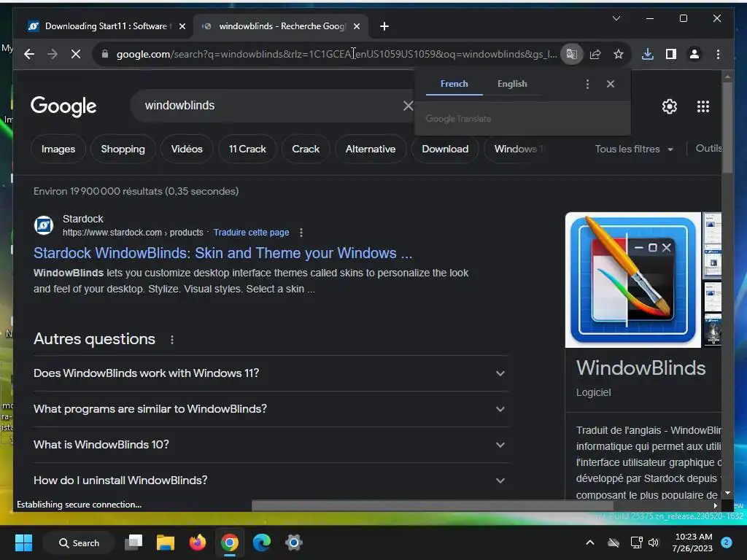Select English tab in translate popup

click(x=512, y=84)
